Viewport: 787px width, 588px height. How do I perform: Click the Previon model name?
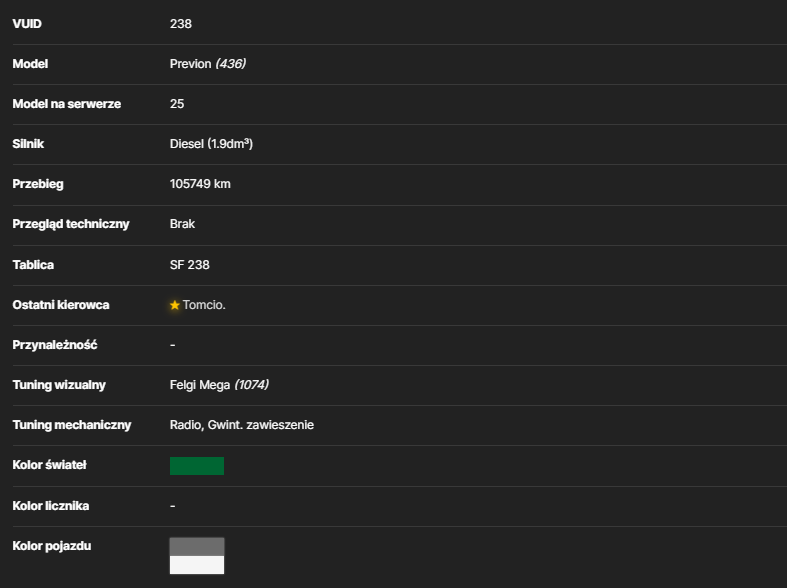coord(190,64)
